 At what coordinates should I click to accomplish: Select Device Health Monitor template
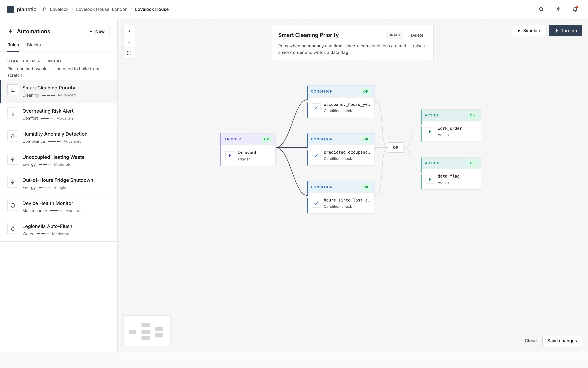[x=59, y=207]
